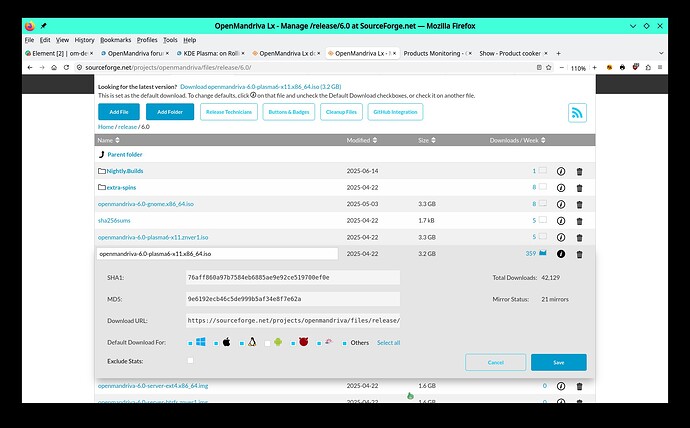This screenshot has width=690, height=428.
Task: Click the Download URL field
Action: (x=293, y=321)
